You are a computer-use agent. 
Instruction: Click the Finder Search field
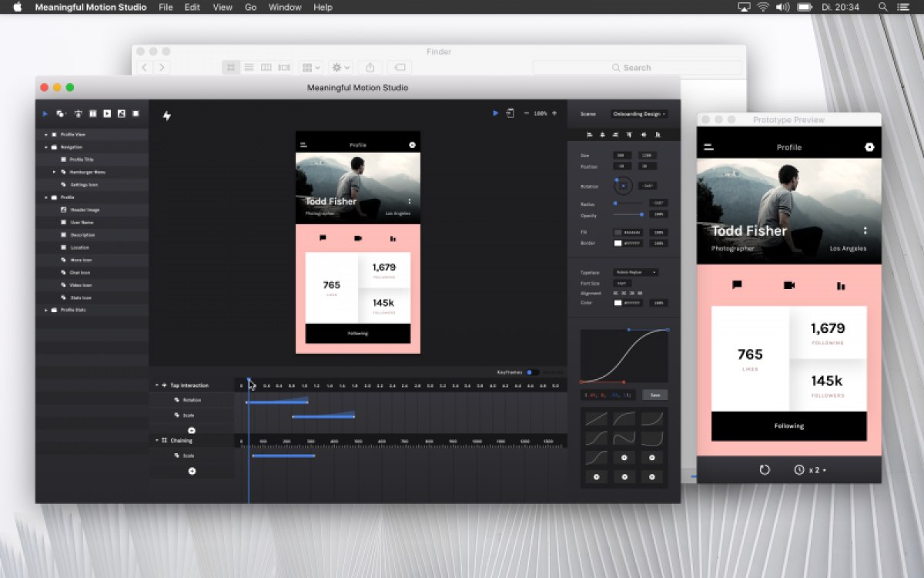click(x=638, y=68)
